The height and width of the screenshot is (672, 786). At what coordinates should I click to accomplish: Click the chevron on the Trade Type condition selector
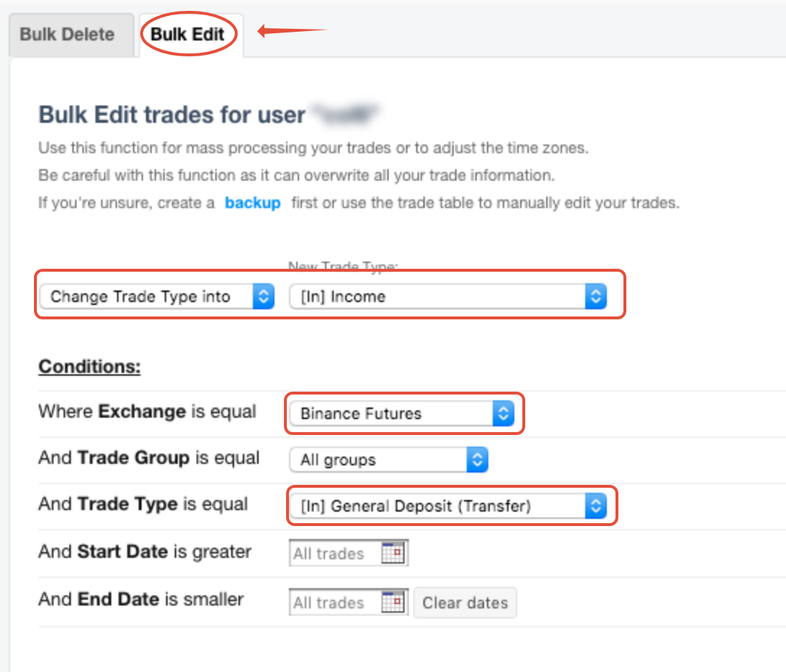[596, 505]
